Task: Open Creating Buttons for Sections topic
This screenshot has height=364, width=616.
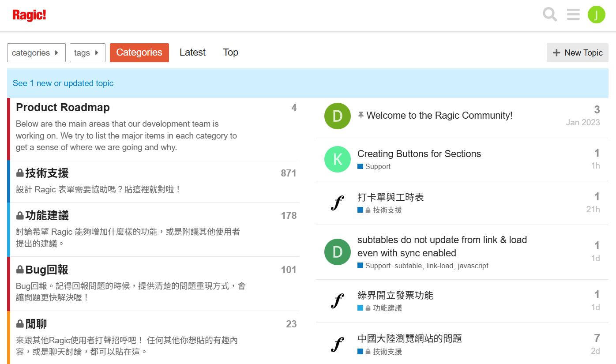Action: pos(419,154)
